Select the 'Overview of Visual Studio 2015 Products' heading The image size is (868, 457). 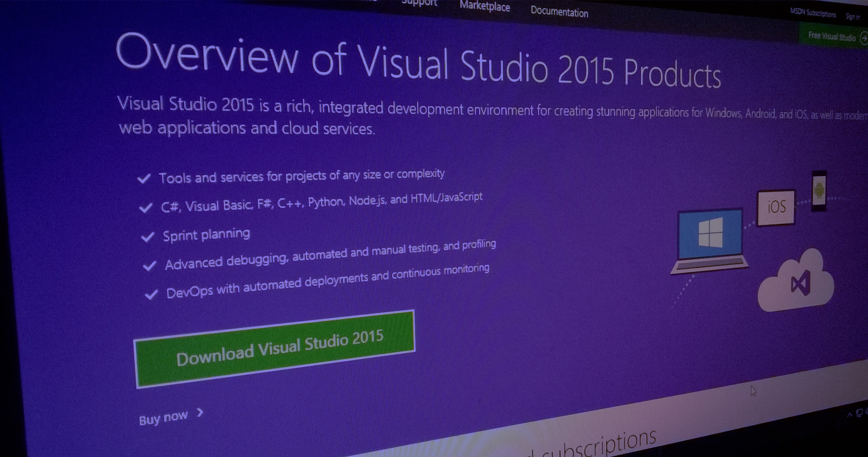click(x=418, y=61)
